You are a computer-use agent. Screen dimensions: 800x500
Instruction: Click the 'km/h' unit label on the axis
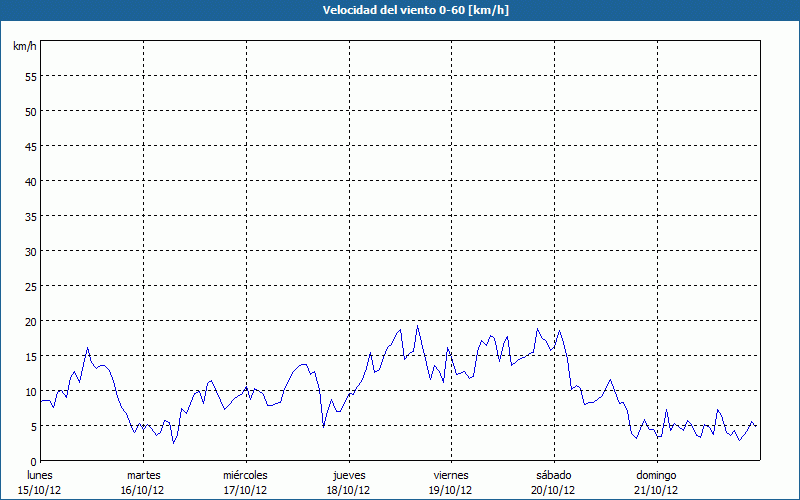pos(23,47)
